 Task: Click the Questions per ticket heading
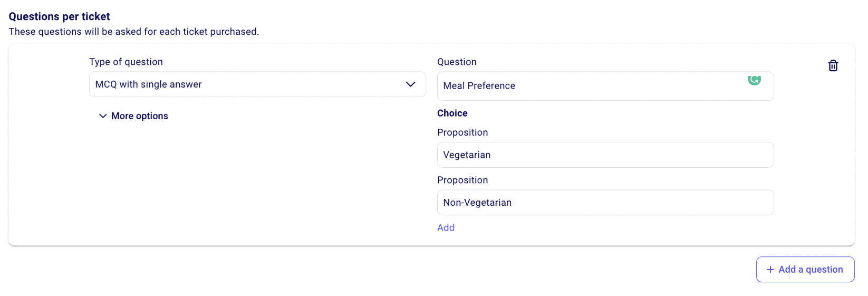[59, 16]
